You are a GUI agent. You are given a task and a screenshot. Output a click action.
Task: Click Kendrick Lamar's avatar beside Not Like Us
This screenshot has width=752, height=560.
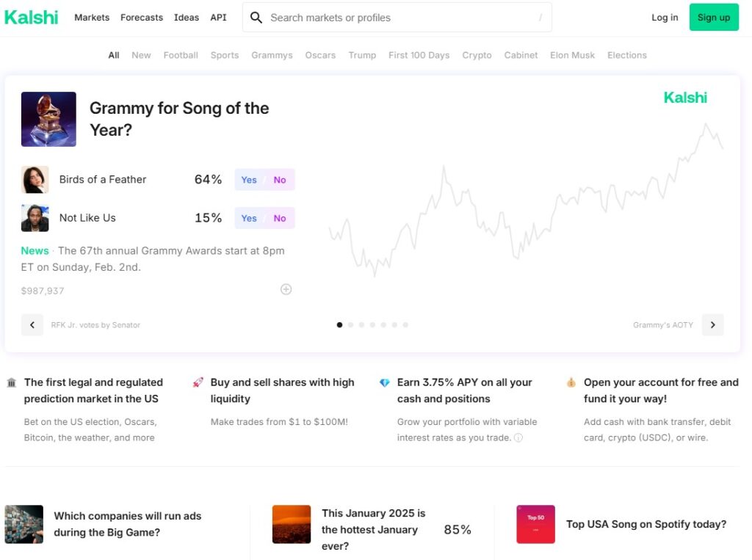35,217
